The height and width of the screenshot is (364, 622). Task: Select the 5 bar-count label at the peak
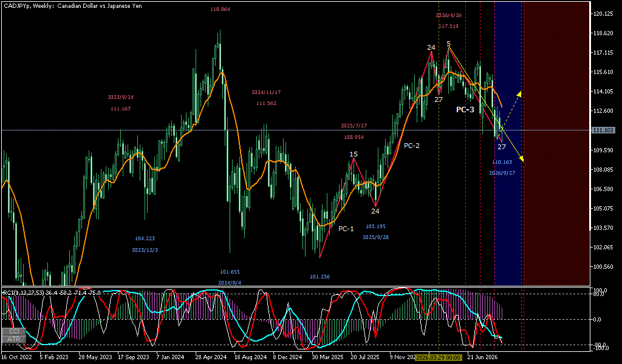tap(448, 44)
